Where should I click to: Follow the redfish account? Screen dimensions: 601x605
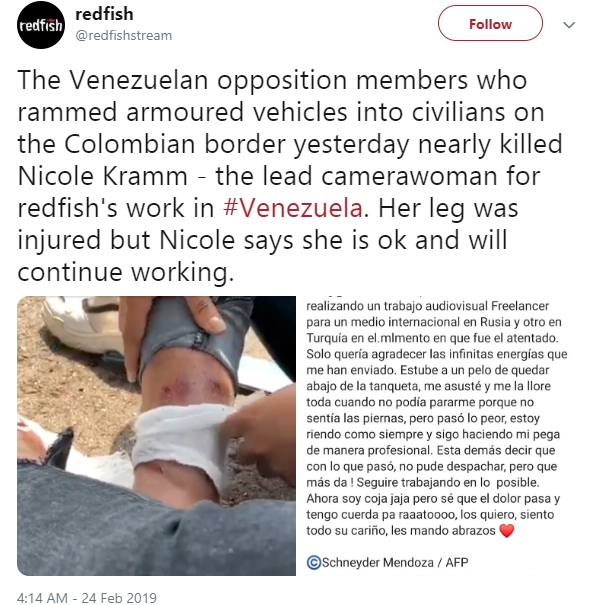point(490,24)
